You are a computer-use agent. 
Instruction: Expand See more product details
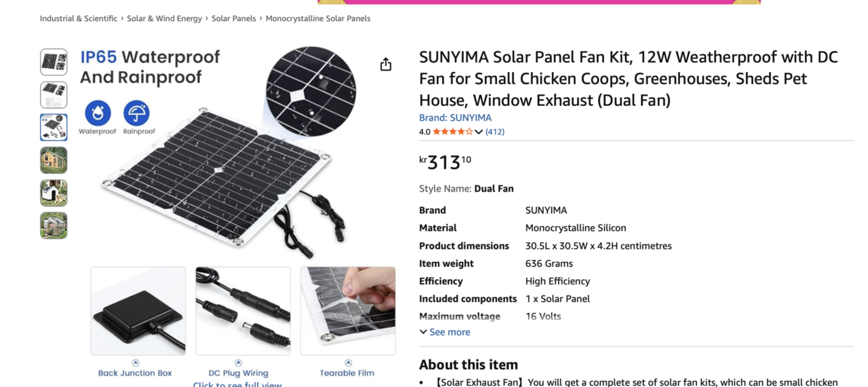pyautogui.click(x=449, y=332)
